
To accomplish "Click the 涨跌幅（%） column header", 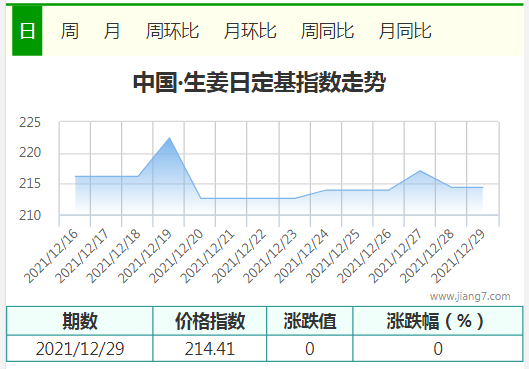I will pyautogui.click(x=438, y=321).
